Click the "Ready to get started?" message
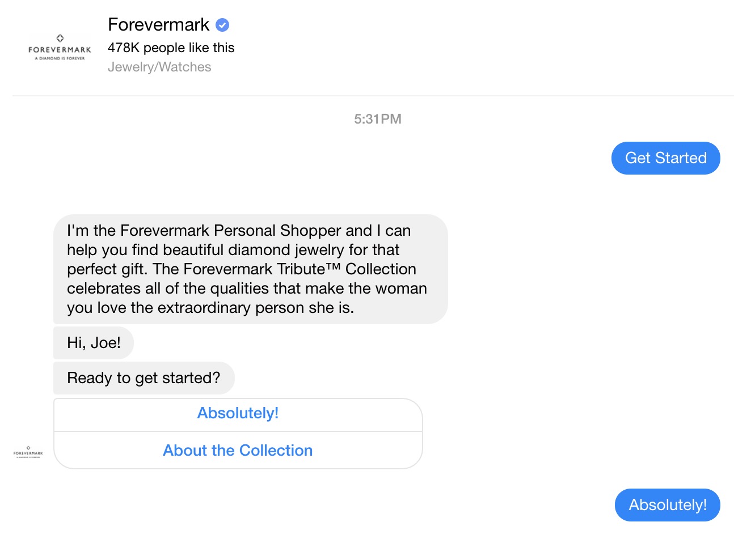734x560 pixels. coord(144,378)
